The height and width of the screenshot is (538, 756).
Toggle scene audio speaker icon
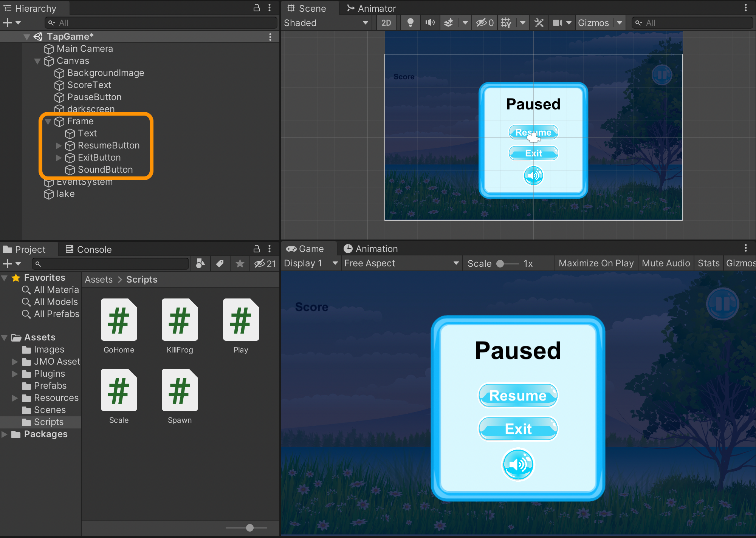coord(430,23)
